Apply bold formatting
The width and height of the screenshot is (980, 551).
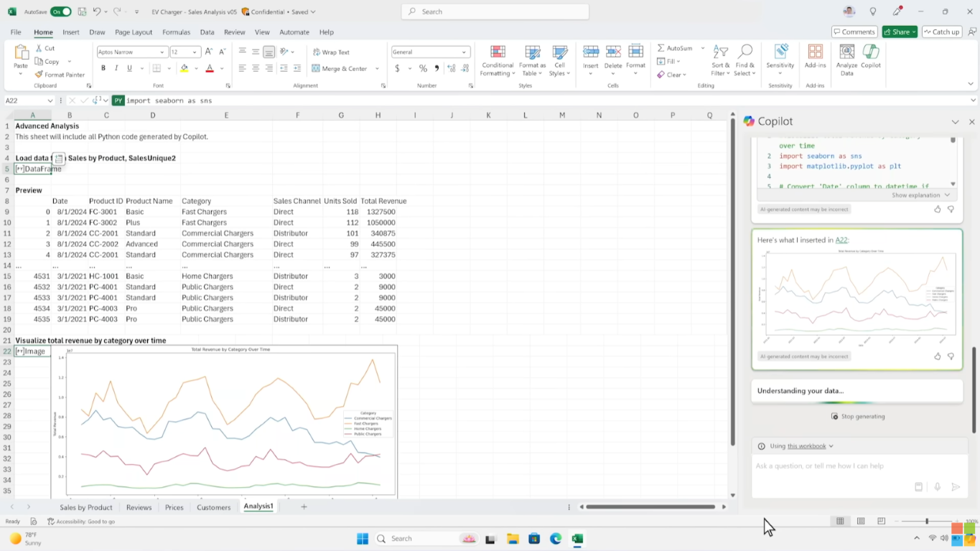click(x=103, y=67)
